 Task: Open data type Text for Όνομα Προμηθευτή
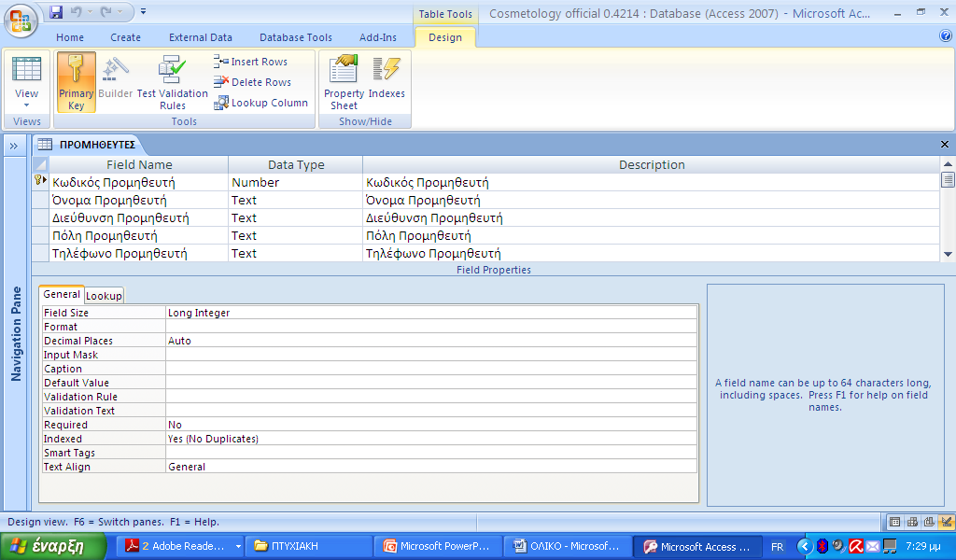pos(296,200)
